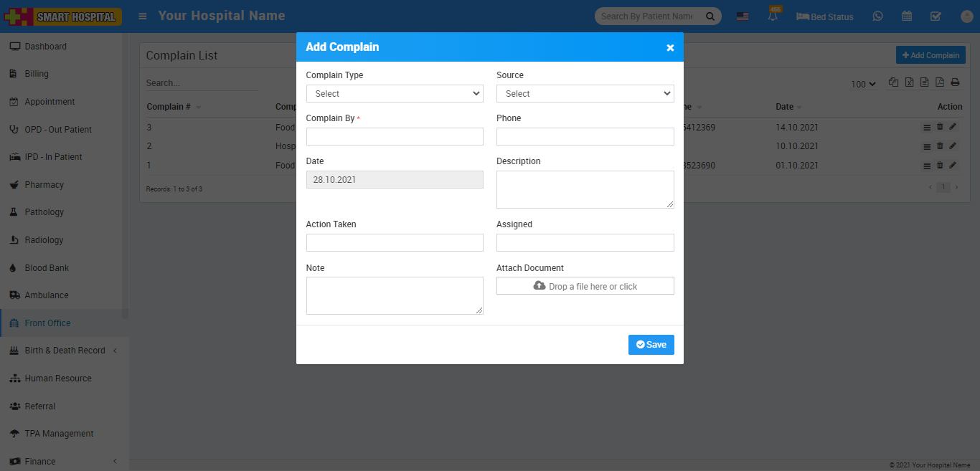The height and width of the screenshot is (471, 980).
Task: Close the Add Complain dialog
Action: click(x=670, y=47)
